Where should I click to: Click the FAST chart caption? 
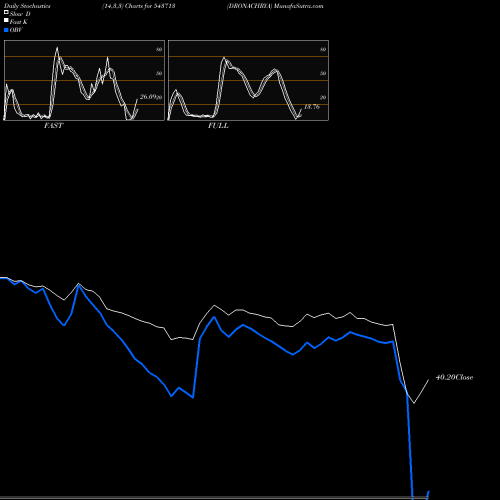53,125
